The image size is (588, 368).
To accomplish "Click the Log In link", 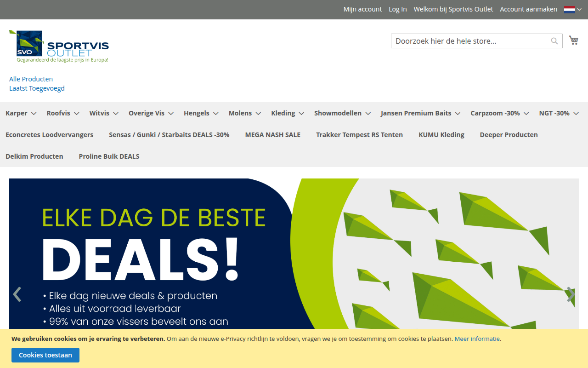I will click(x=398, y=9).
